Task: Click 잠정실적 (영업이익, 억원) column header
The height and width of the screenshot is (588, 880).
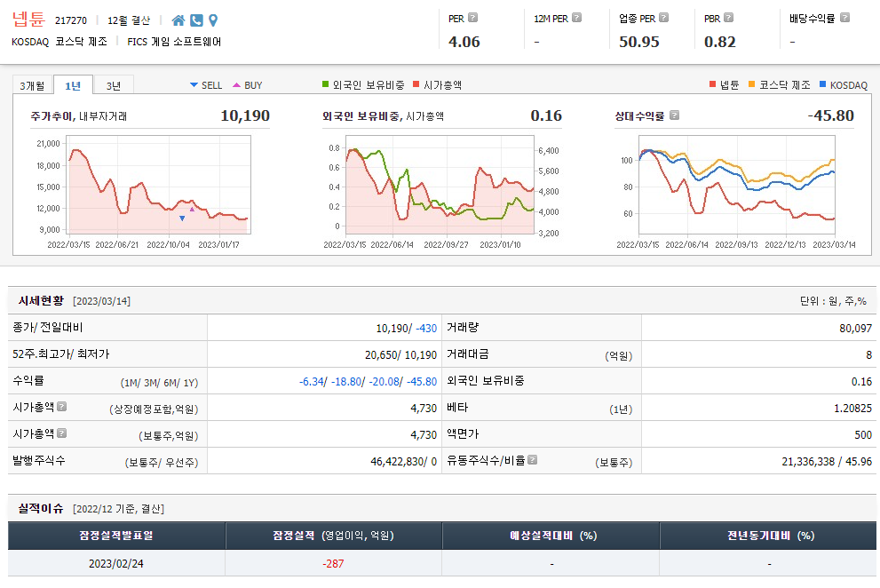Action: point(333,536)
